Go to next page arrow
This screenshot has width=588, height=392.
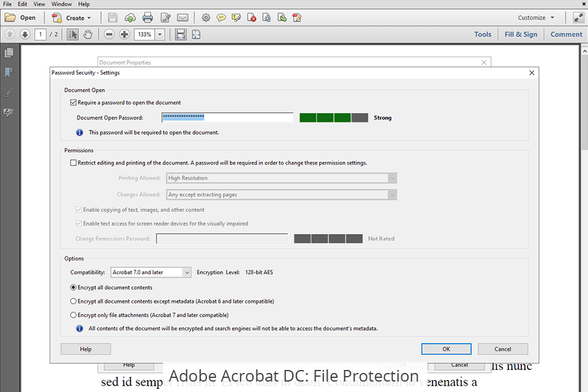(x=25, y=34)
